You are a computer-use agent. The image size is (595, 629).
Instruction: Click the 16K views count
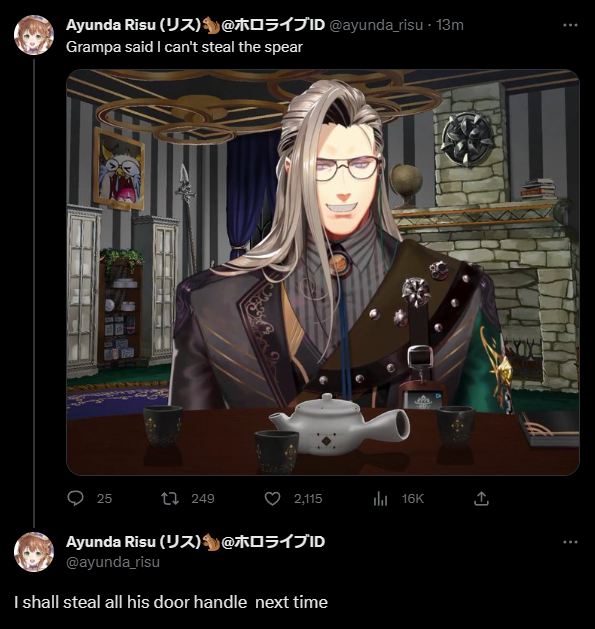[x=412, y=499]
